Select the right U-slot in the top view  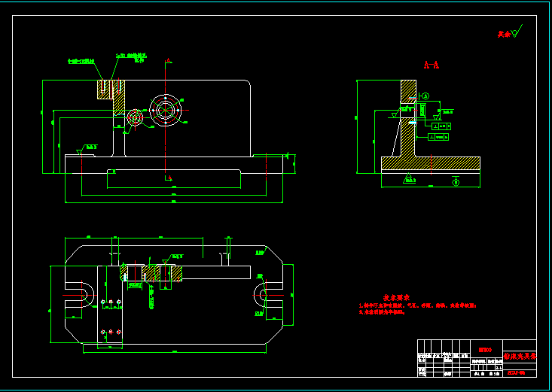pos(268,295)
